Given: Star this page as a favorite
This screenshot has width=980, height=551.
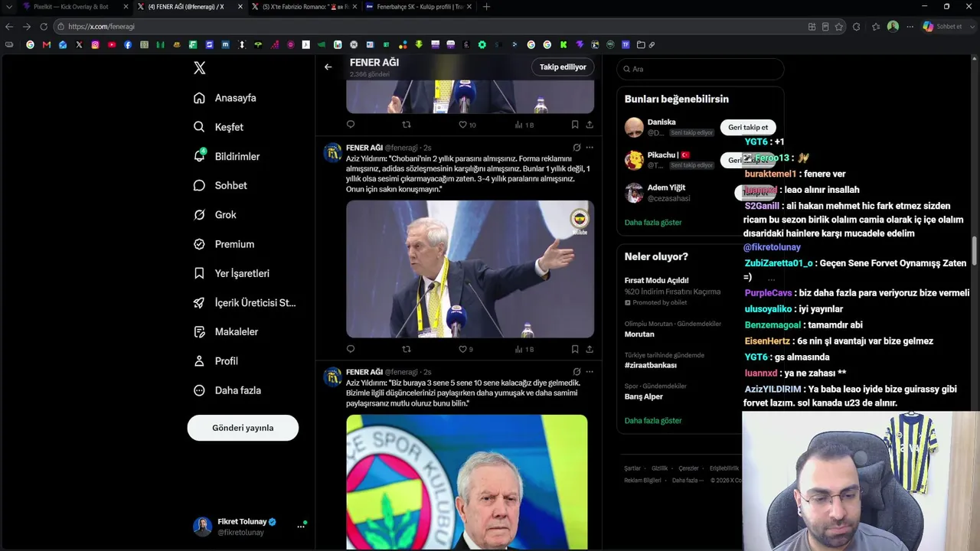Looking at the screenshot, I should pyautogui.click(x=839, y=27).
